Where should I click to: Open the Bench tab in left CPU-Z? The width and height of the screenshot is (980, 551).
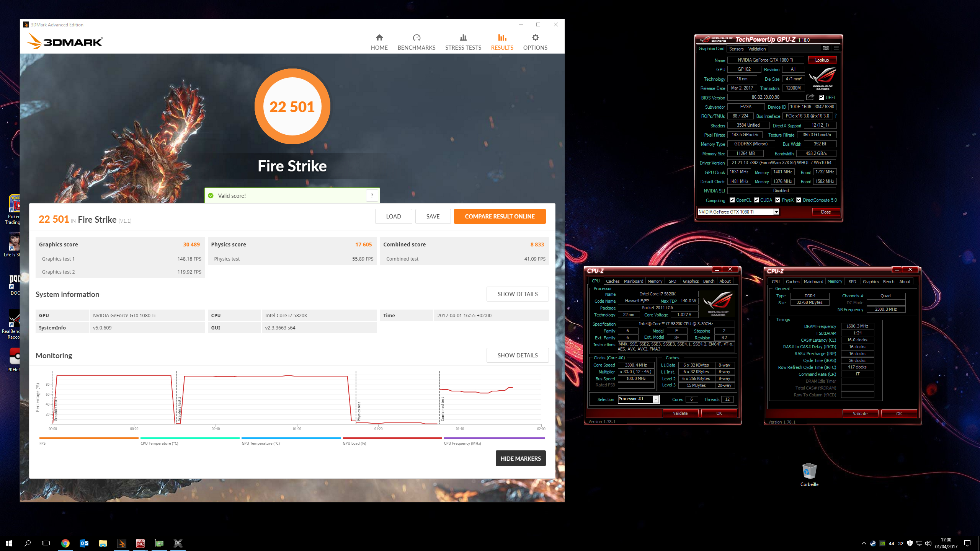pos(709,281)
